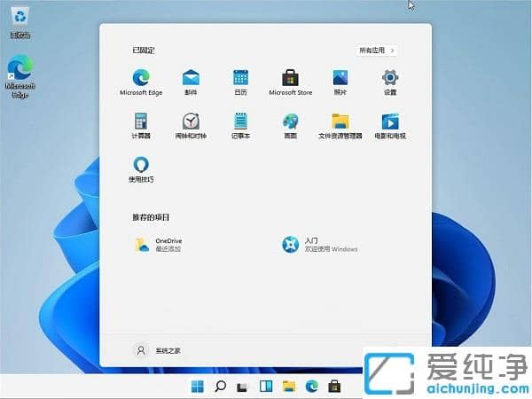The width and height of the screenshot is (532, 399).
Task: Open the Tips (使用技巧) app
Action: 141,169
